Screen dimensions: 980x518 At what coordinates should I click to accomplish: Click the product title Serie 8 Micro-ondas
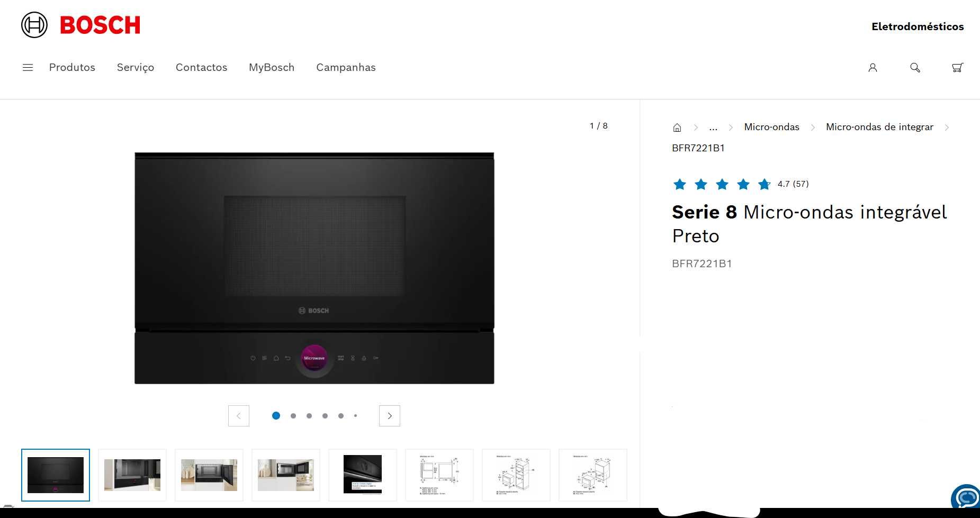coord(810,224)
